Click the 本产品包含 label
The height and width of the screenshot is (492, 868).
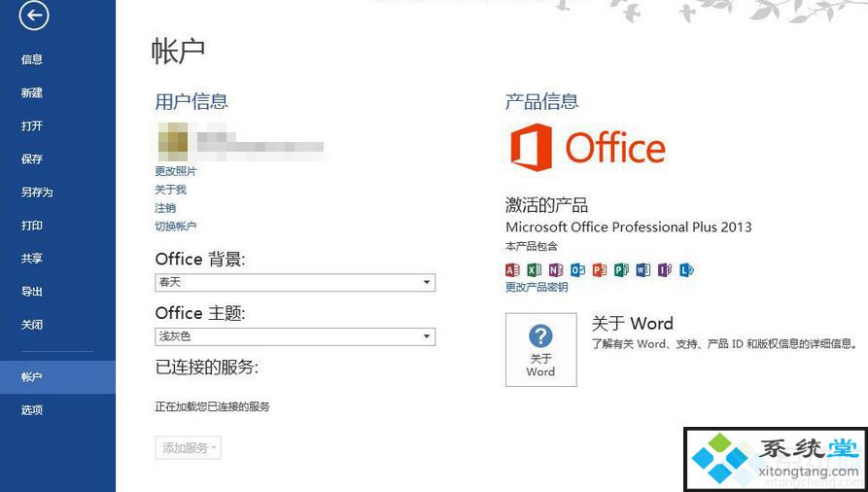coord(532,246)
